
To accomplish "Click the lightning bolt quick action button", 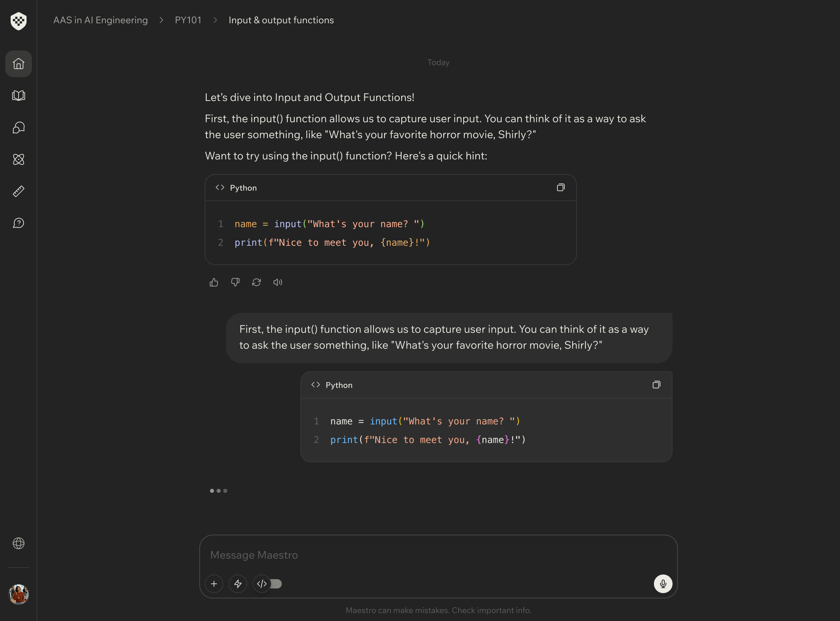I will point(238,584).
